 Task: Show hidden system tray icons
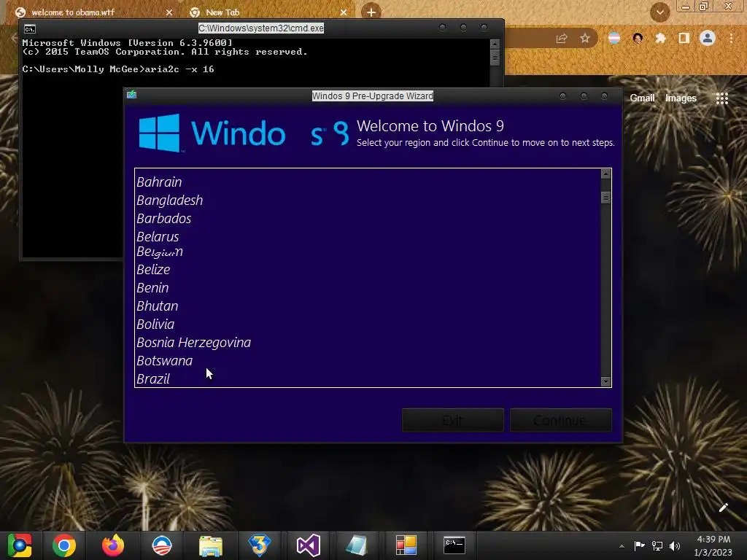pyautogui.click(x=622, y=546)
